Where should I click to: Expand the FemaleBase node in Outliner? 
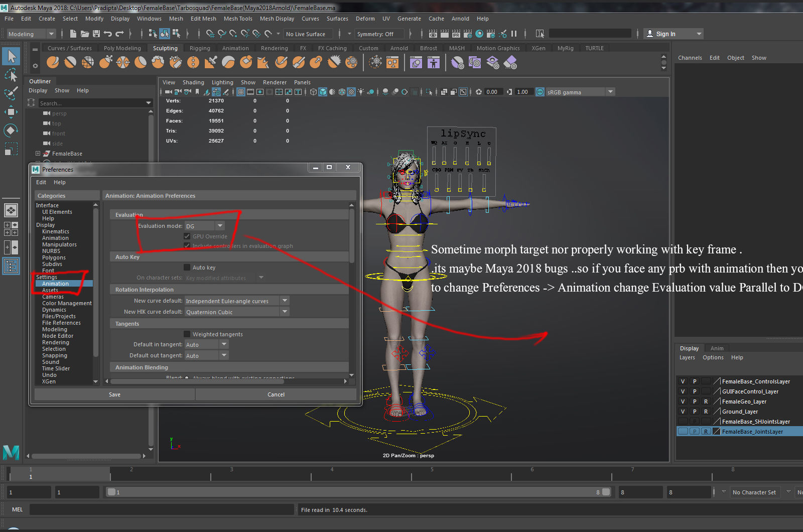click(38, 154)
